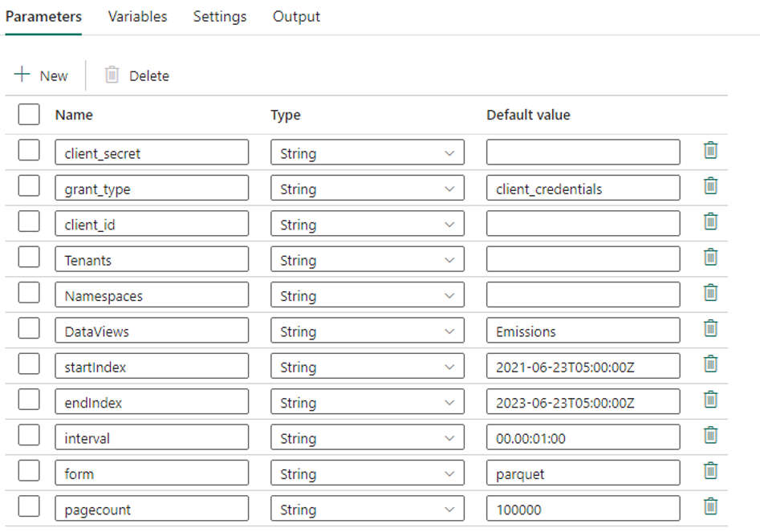Tick the checkbox for client_id

point(29,221)
